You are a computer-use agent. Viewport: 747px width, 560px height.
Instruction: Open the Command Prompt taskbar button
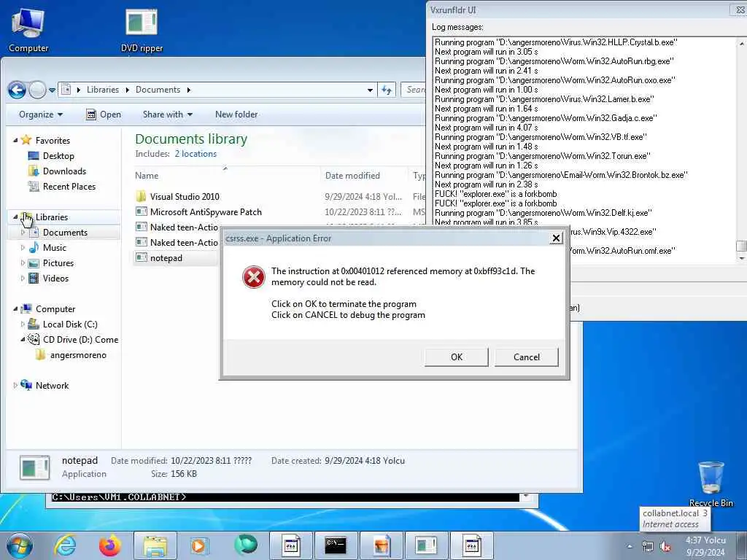tap(336, 545)
